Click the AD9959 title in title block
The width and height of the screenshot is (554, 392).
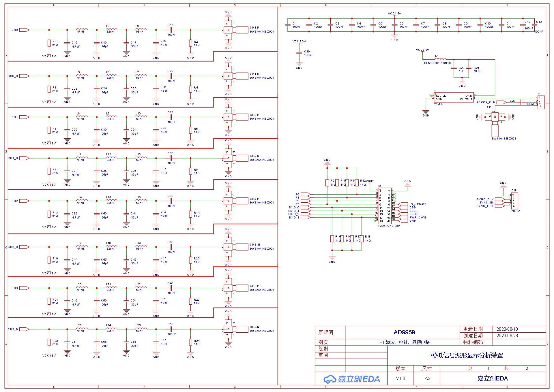click(404, 332)
